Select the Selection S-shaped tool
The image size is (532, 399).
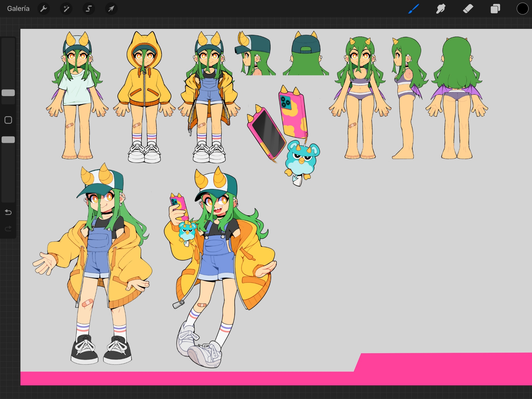[x=89, y=9]
